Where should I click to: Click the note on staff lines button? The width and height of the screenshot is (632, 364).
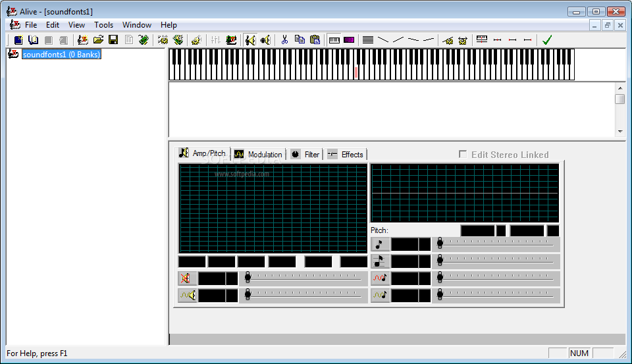tap(380, 261)
